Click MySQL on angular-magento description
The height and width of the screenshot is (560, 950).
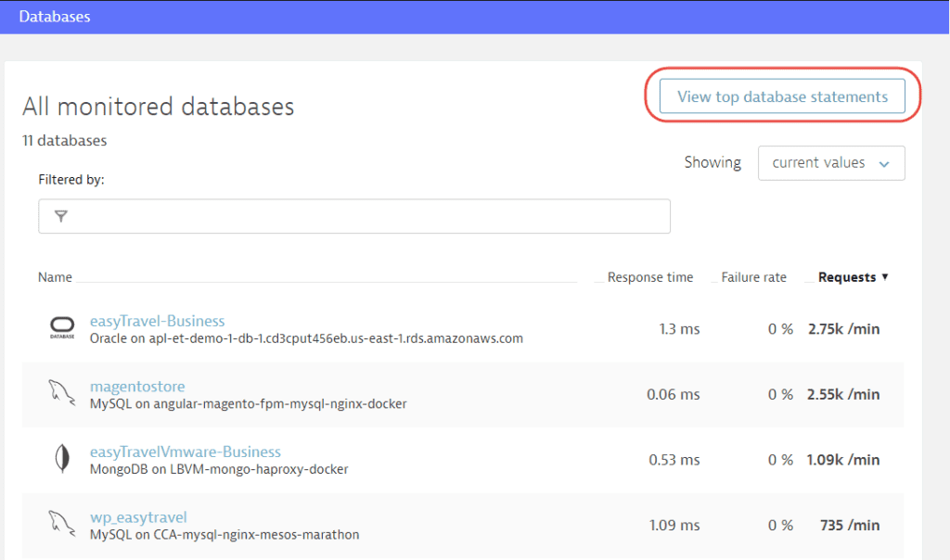pos(248,404)
